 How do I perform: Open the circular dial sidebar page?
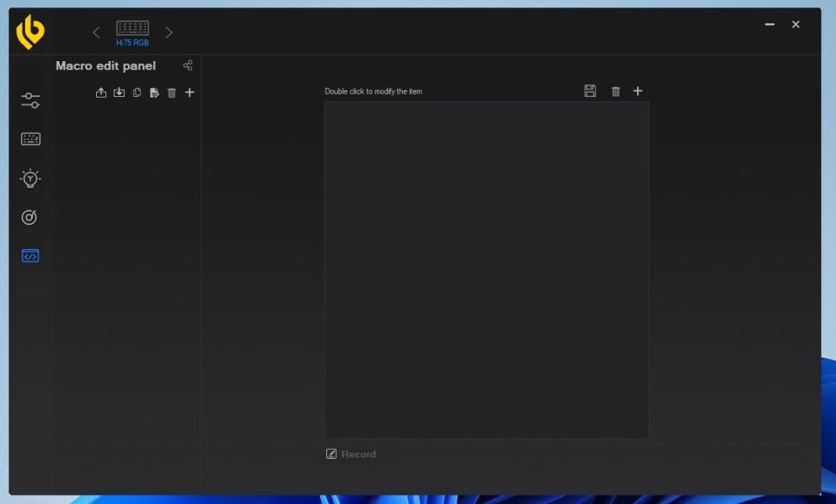29,216
